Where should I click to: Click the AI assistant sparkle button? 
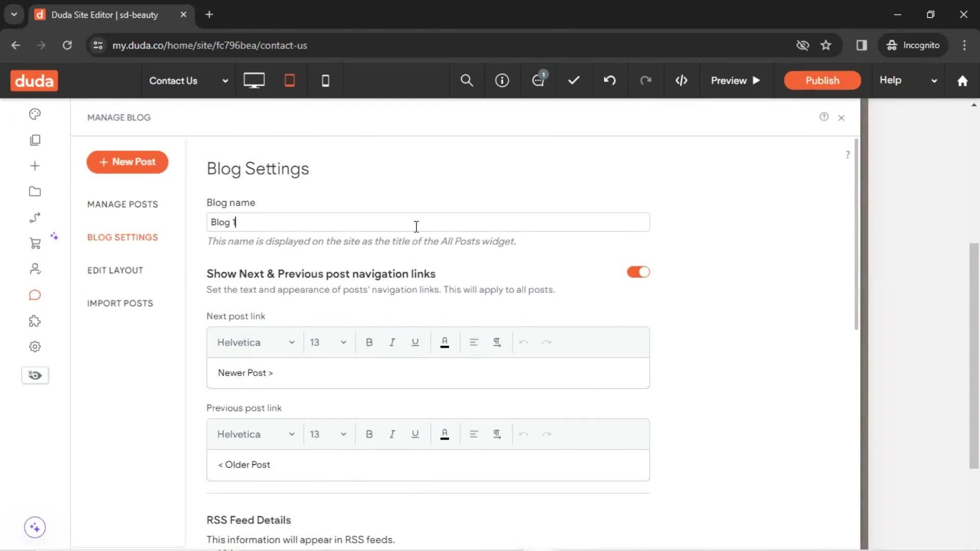pos(35,528)
